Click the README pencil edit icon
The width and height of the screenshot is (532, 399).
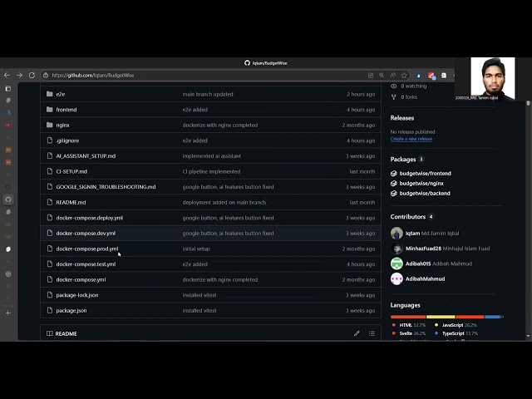click(357, 333)
